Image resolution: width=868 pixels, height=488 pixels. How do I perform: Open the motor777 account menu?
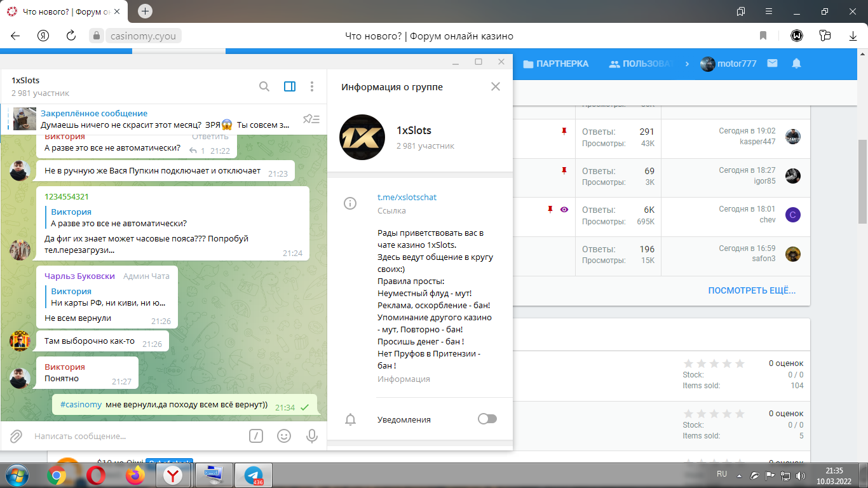[x=728, y=64]
